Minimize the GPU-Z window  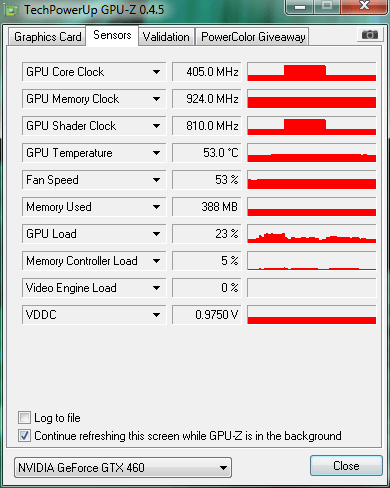click(x=300, y=7)
